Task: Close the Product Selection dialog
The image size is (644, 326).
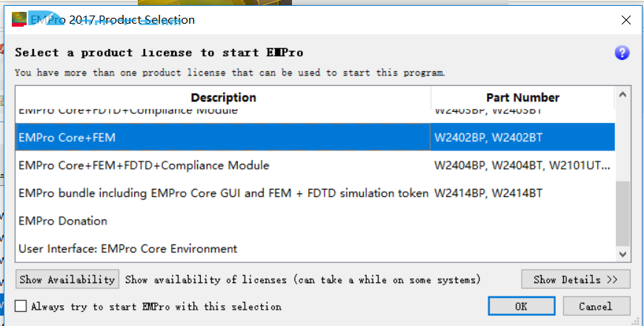Action: click(x=625, y=20)
